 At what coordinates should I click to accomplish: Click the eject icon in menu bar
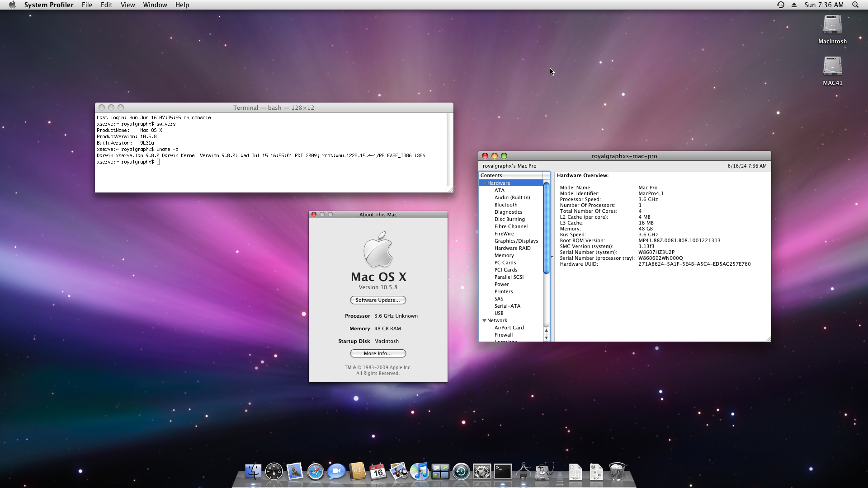coord(794,5)
